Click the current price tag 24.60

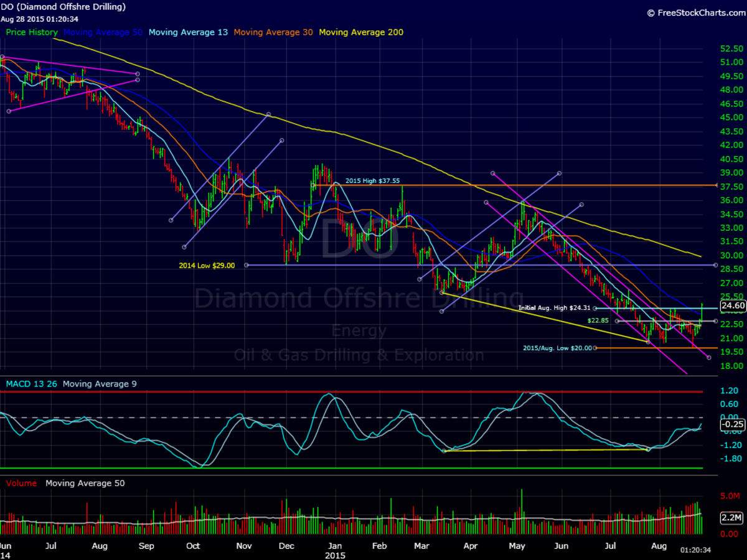(733, 306)
